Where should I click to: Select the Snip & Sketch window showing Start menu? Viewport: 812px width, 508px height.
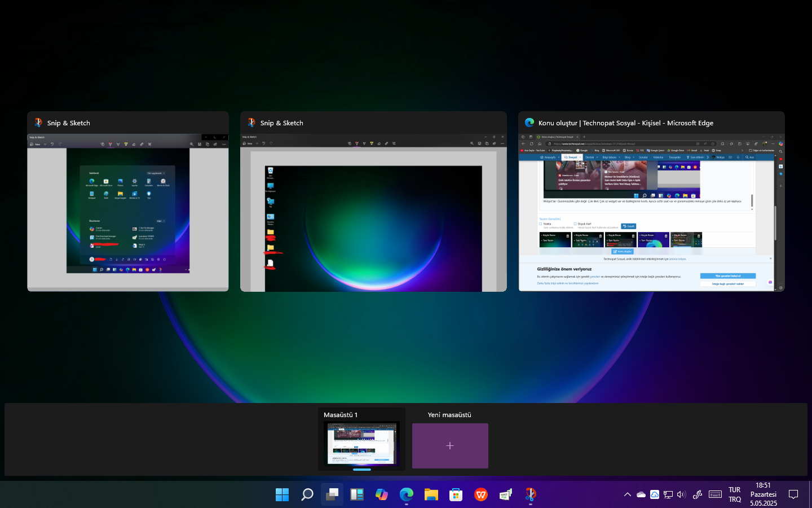pos(128,202)
